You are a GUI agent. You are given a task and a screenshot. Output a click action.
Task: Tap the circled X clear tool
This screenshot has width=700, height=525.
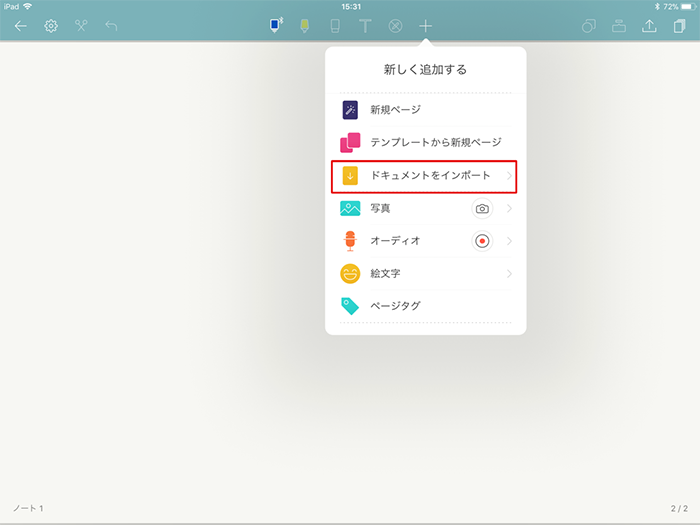point(395,26)
